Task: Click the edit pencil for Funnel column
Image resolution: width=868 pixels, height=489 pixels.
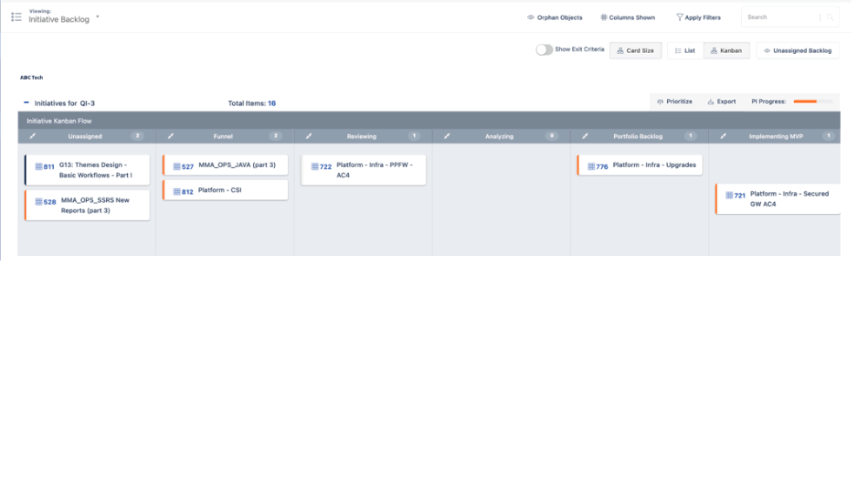Action: pos(170,137)
